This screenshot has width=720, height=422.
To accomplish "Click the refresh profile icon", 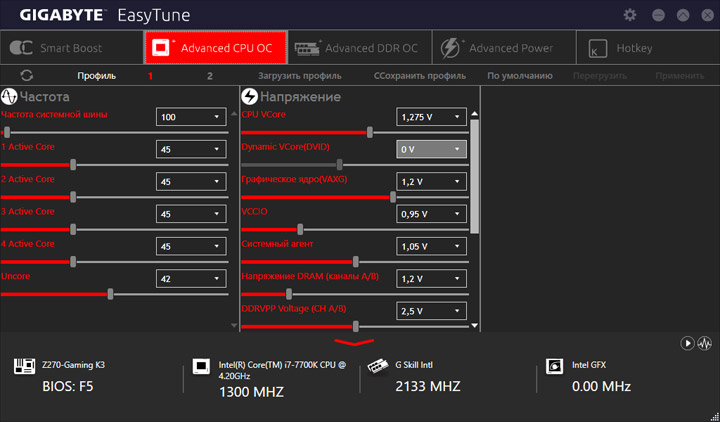I will [27, 75].
